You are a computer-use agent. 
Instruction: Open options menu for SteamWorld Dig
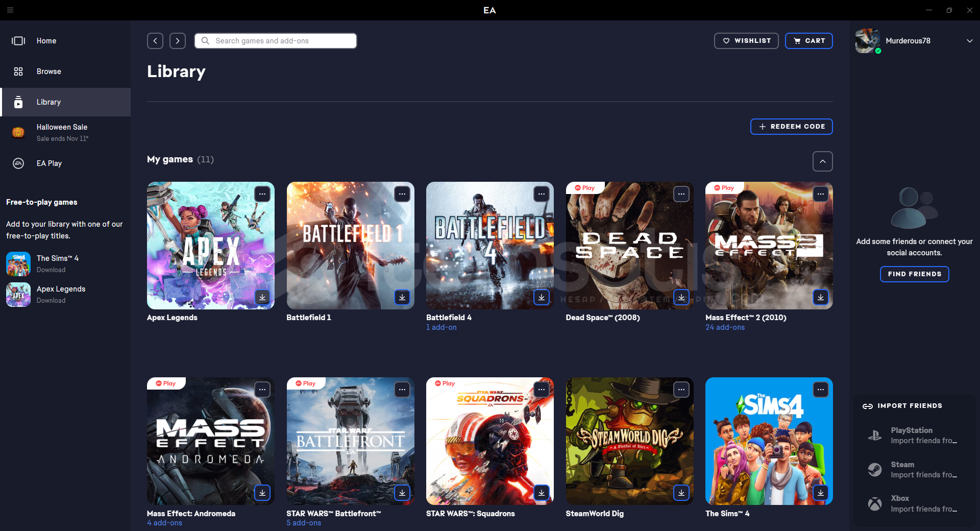point(681,390)
